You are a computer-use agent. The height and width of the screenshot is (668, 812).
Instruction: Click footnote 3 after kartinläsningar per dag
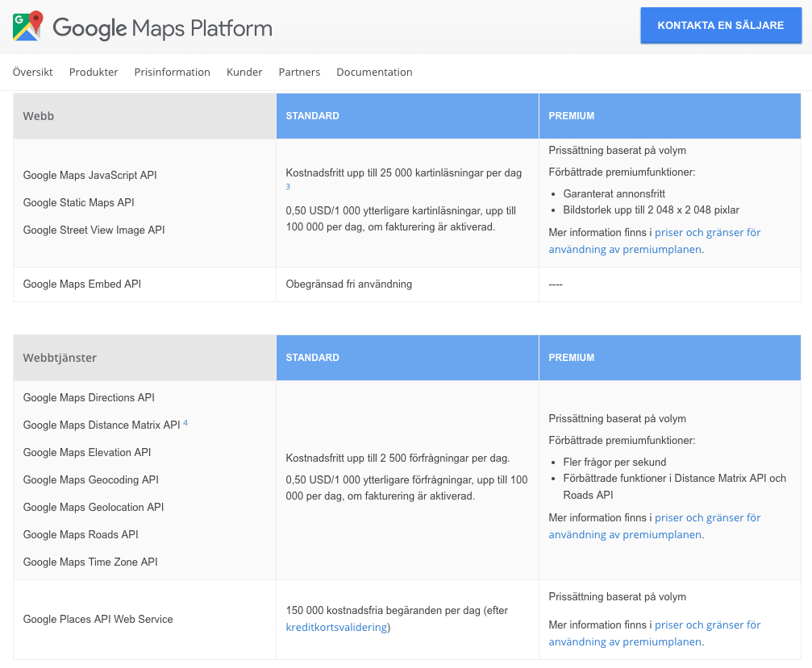coord(288,187)
